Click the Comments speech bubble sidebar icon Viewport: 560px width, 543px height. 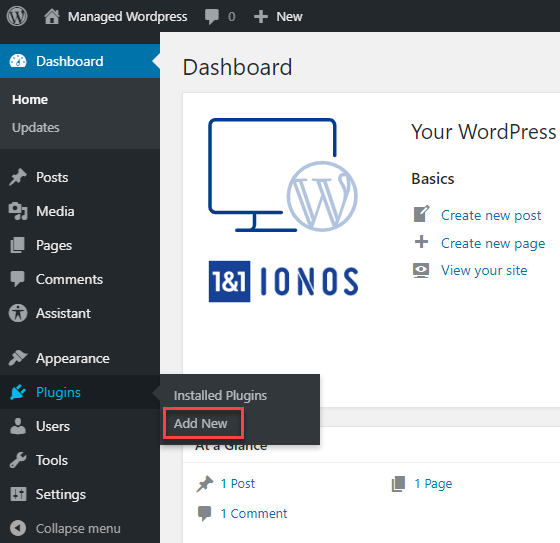coord(18,279)
